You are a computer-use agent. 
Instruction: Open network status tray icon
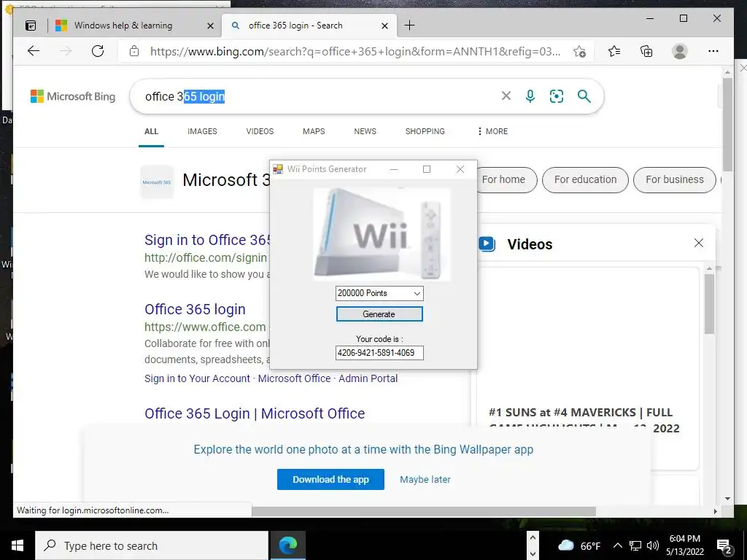[x=635, y=545]
